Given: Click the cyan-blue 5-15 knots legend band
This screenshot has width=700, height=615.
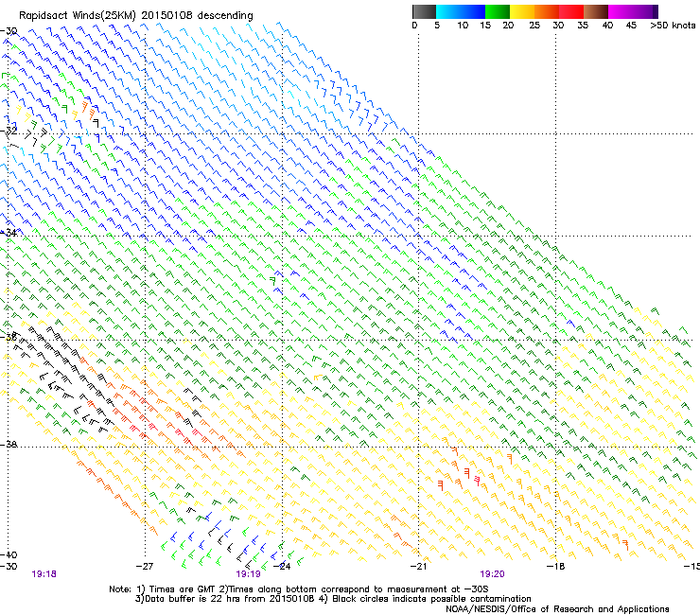Looking at the screenshot, I should tap(461, 11).
